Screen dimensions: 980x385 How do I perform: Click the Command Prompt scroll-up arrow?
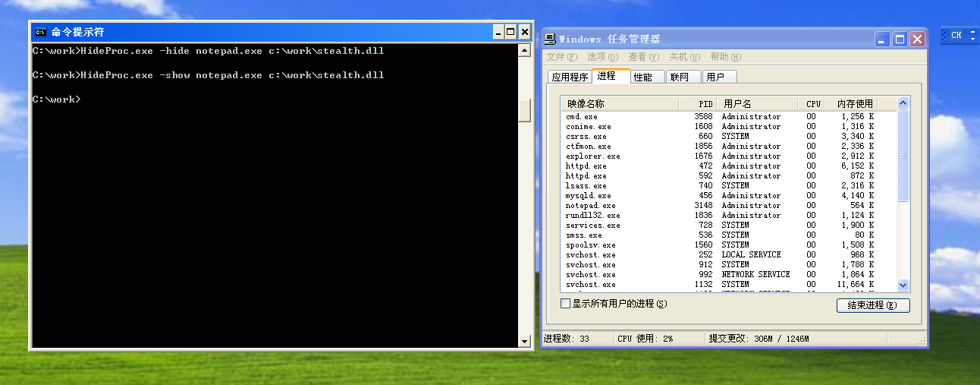(523, 50)
